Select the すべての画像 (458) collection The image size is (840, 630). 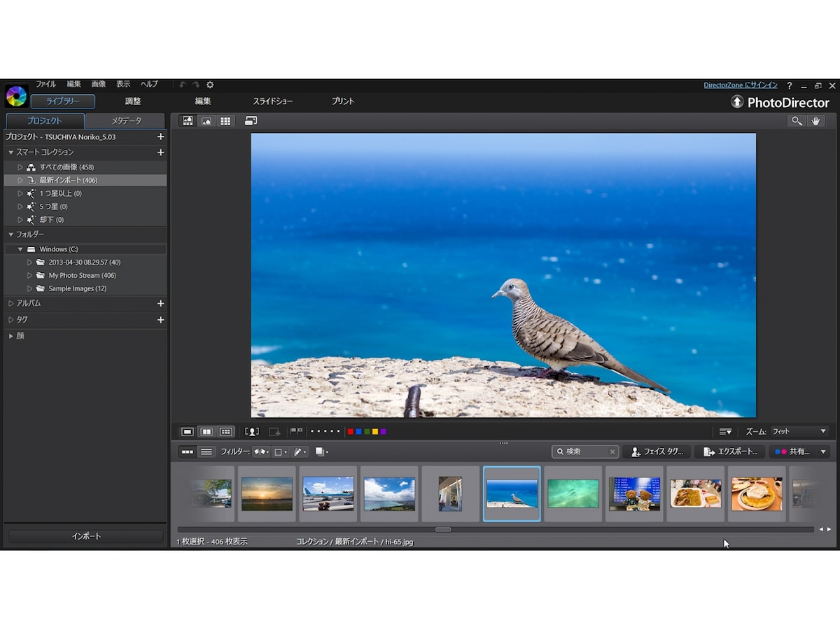point(66,167)
